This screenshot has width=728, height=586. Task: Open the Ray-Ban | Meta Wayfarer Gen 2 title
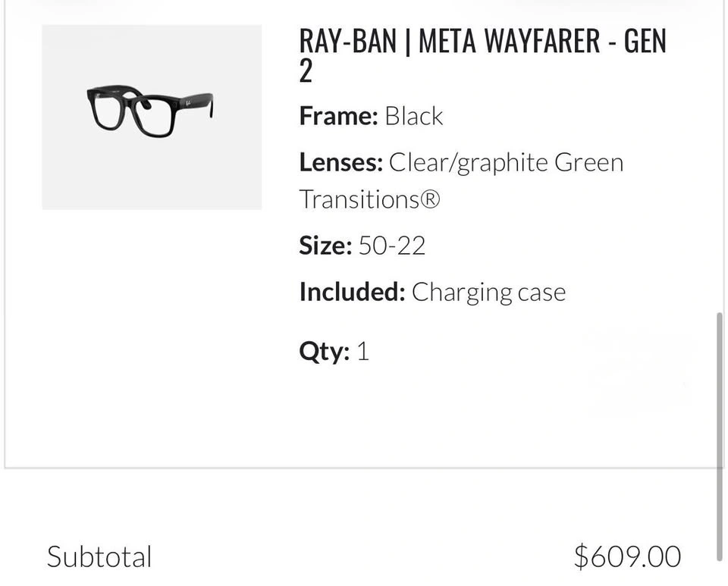coord(482,55)
